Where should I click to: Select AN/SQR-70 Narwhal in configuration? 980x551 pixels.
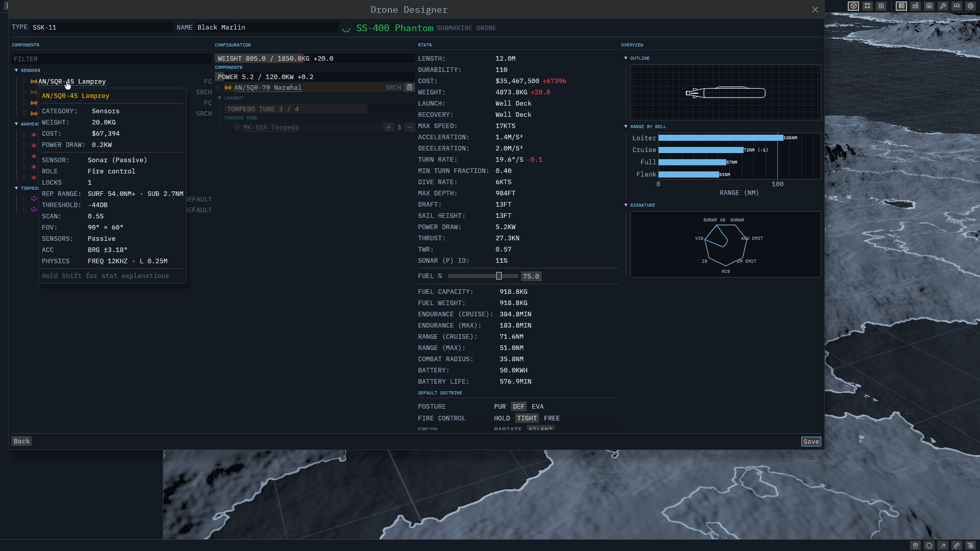coord(268,88)
